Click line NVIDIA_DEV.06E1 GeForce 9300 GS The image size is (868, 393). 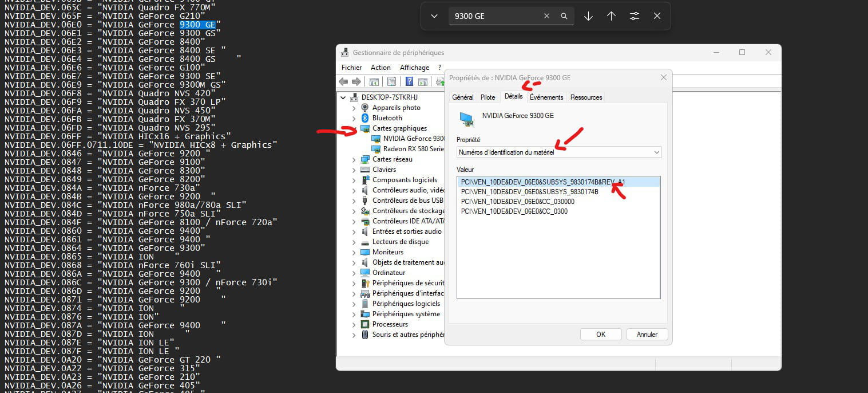(x=113, y=33)
